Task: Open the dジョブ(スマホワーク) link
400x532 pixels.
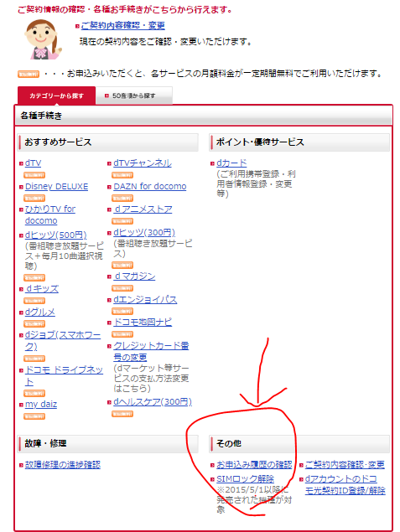Action: point(63,341)
